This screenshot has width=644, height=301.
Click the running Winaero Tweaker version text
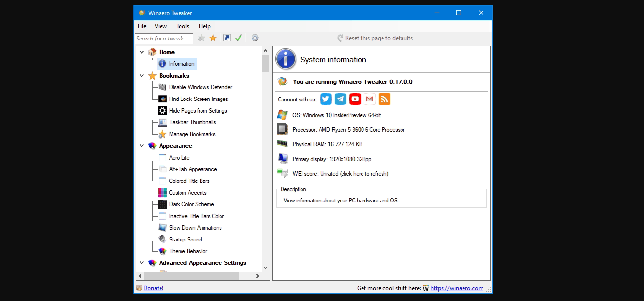(x=353, y=82)
